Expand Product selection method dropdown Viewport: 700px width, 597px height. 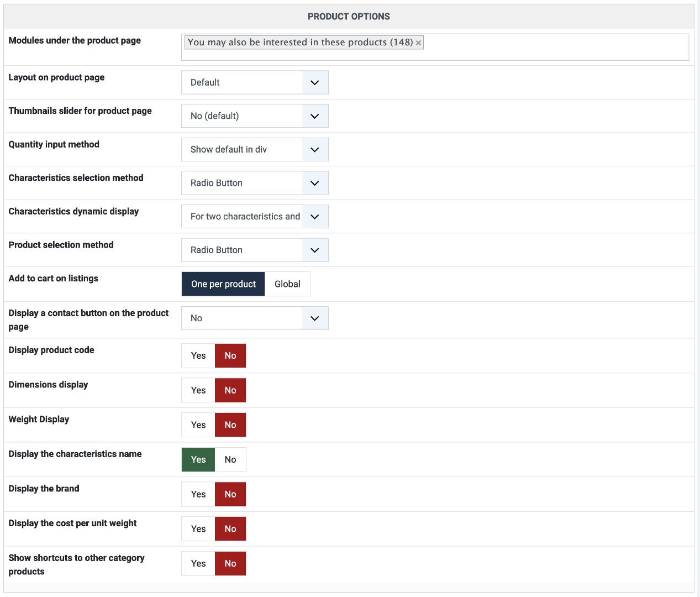click(255, 250)
